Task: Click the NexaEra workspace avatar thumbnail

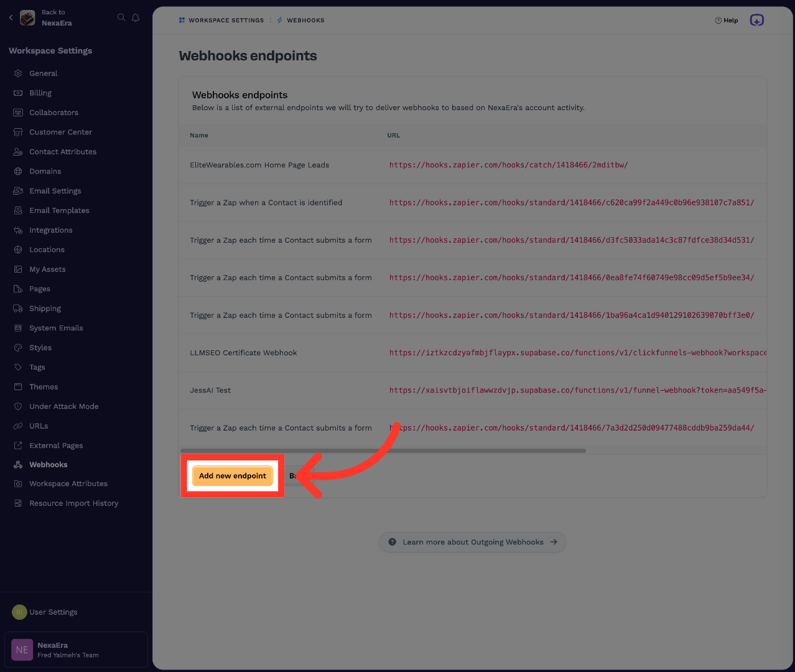Action: tap(27, 18)
